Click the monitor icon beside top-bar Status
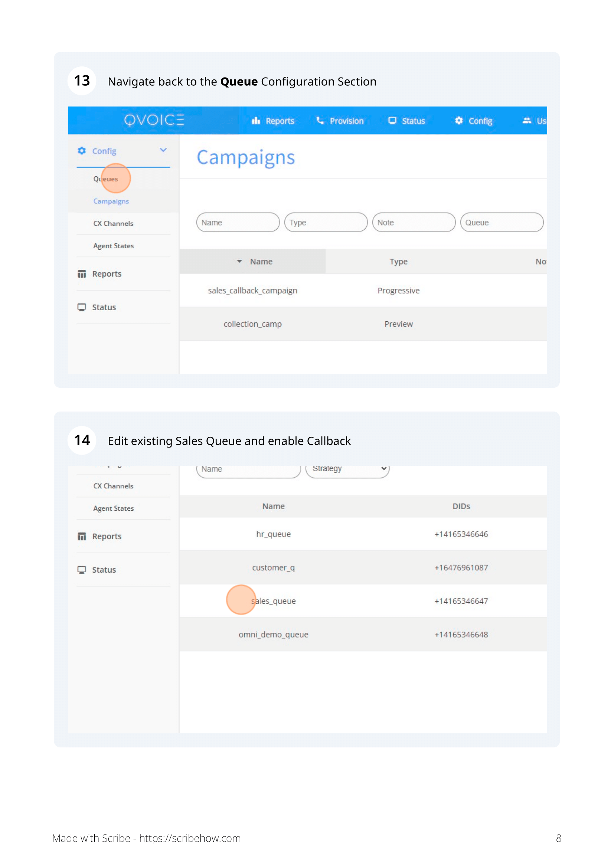Viewport: 614px width, 868px height. pyautogui.click(x=392, y=121)
